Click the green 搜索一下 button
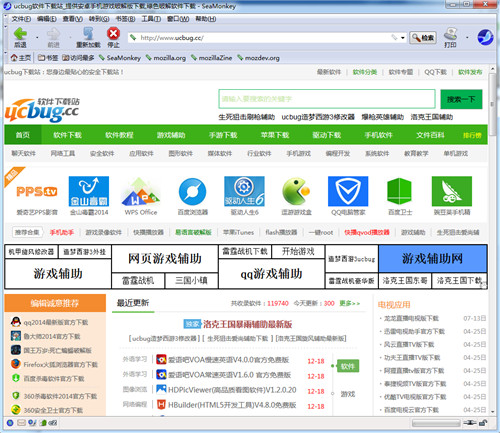The width and height of the screenshot is (500, 433). tap(461, 99)
